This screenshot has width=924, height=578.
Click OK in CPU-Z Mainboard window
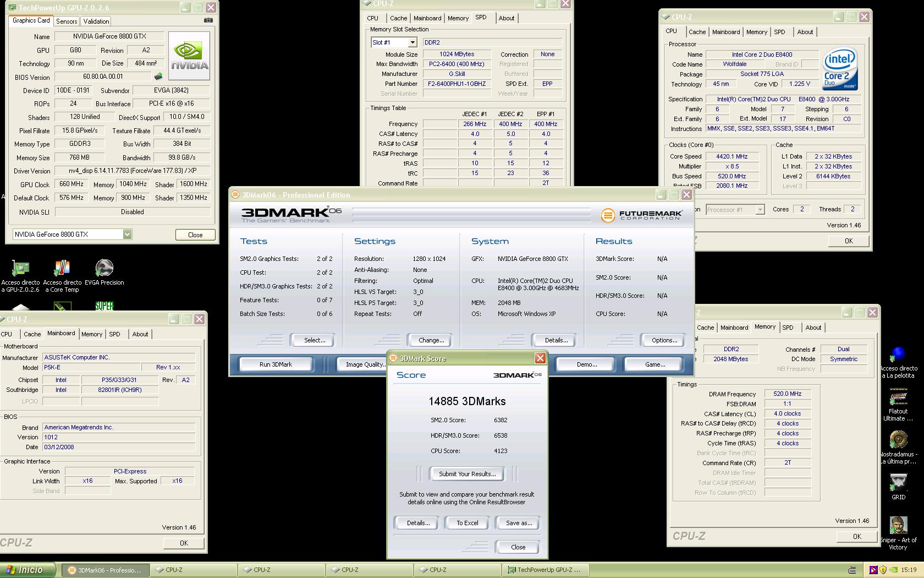click(184, 543)
